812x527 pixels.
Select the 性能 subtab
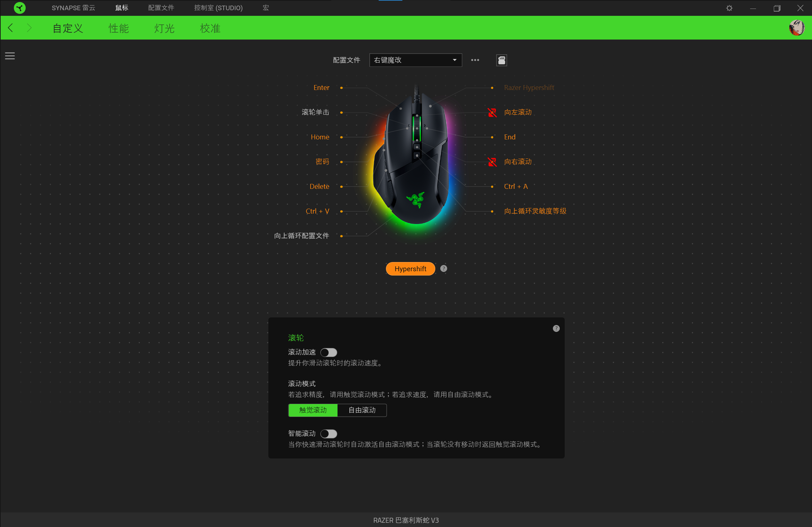119,28
